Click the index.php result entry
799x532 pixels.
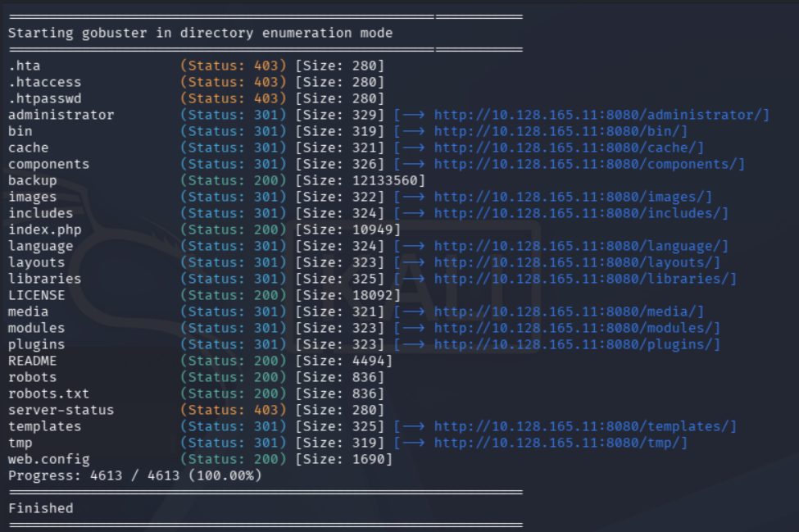pyautogui.click(x=204, y=230)
